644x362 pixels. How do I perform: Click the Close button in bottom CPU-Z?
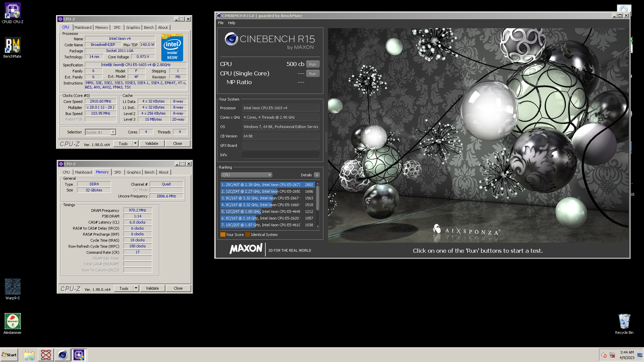(x=178, y=288)
